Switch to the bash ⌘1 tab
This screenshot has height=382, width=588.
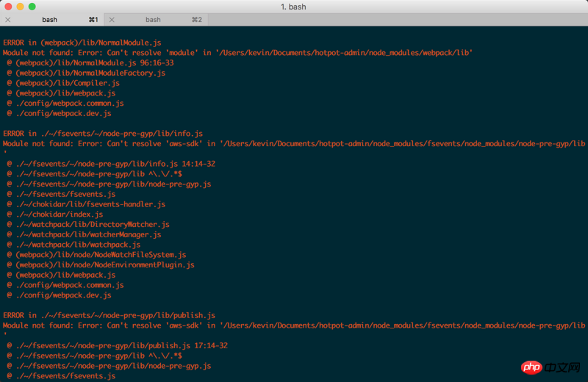point(50,20)
